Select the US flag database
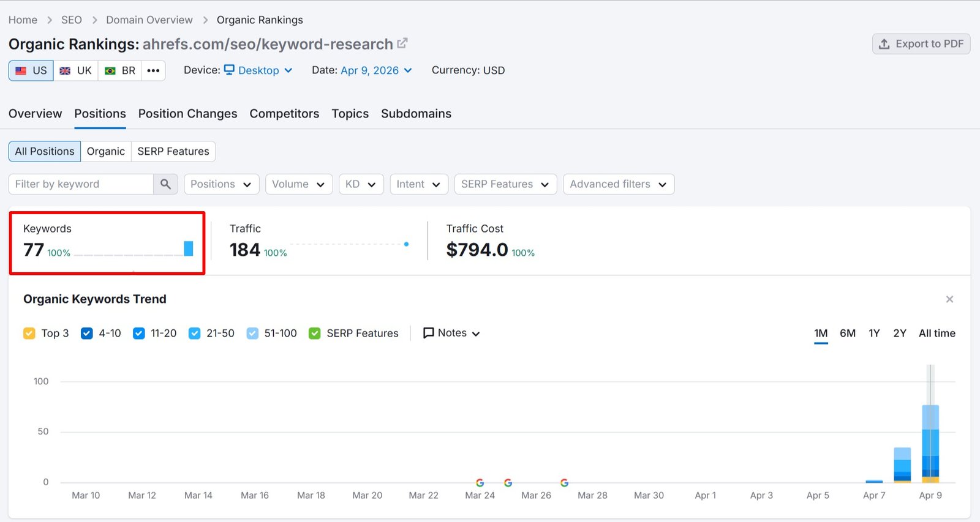Screen dimensions: 980x522 pos(31,70)
